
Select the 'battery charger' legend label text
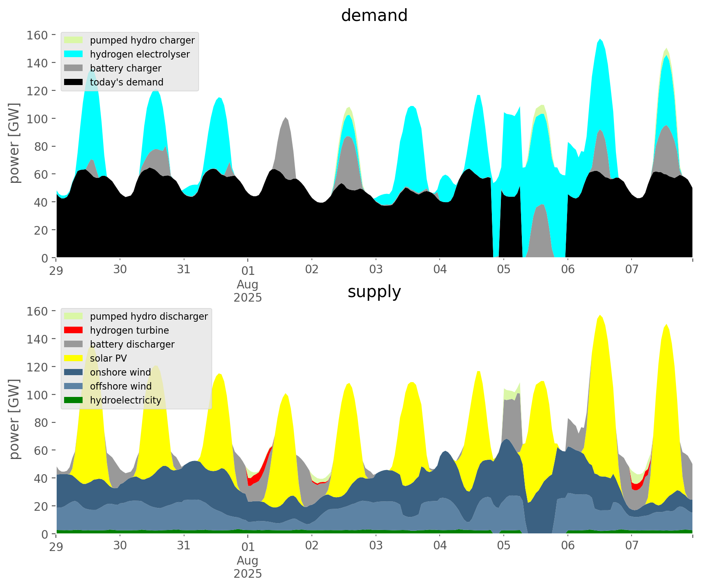click(125, 68)
